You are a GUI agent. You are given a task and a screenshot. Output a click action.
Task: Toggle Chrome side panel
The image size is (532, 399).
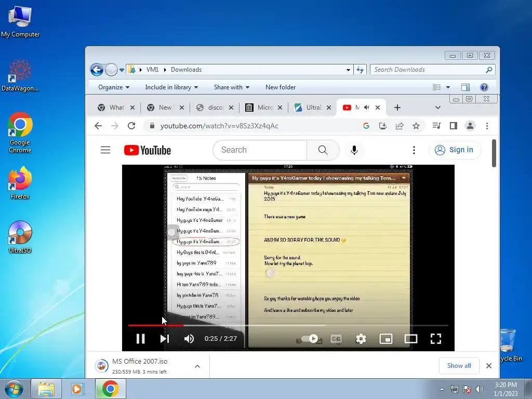click(x=453, y=126)
